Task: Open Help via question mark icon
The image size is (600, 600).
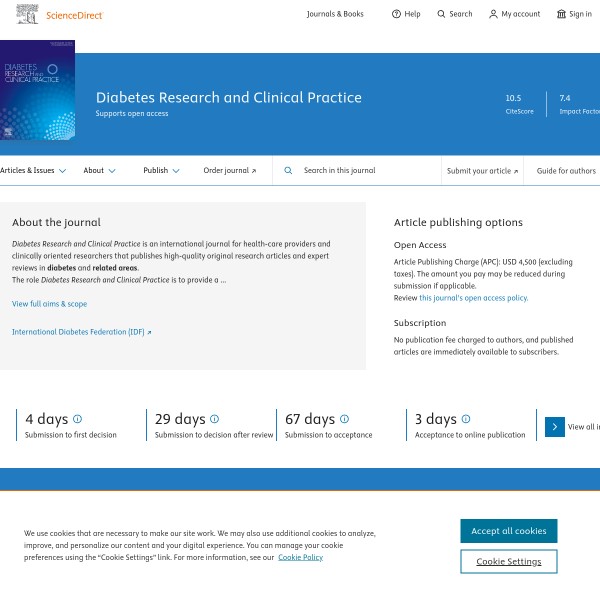Action: coord(396,14)
